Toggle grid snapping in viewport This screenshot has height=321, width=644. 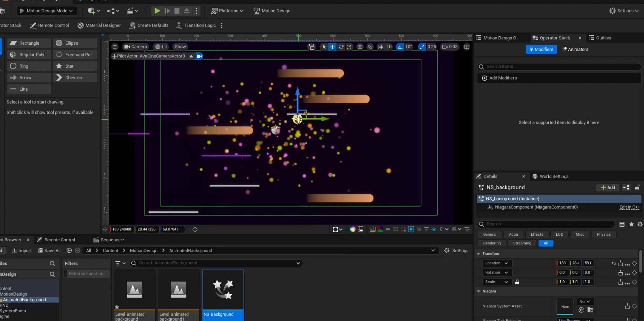381,47
